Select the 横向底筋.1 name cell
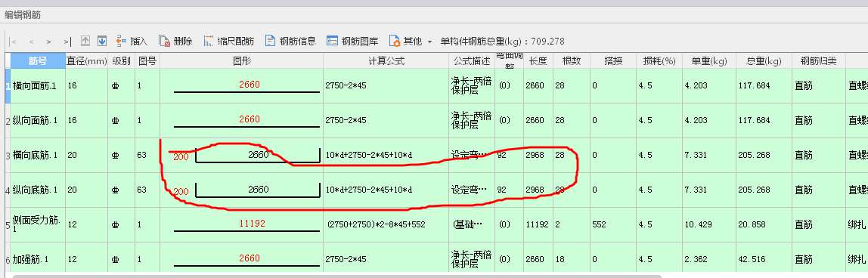 (x=39, y=156)
